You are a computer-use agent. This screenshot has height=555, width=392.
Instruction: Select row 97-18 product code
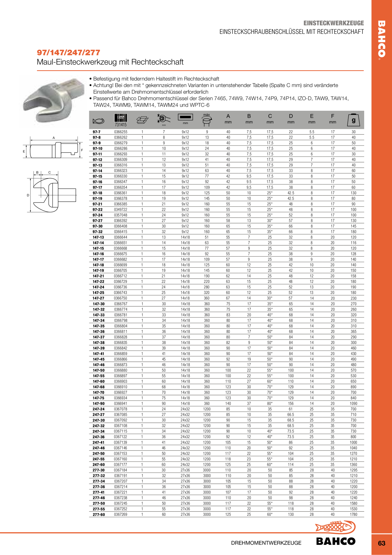click(97, 193)
